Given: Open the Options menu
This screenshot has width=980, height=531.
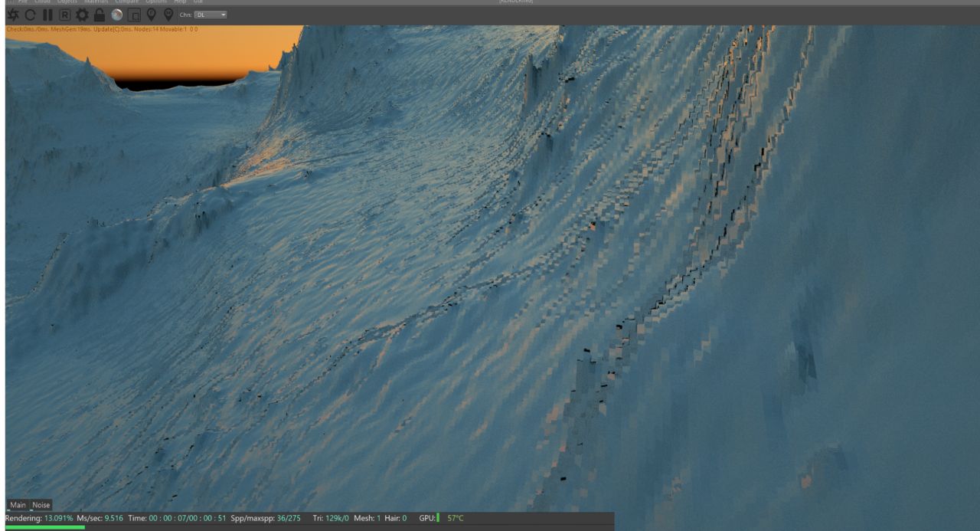Looking at the screenshot, I should 157,2.
